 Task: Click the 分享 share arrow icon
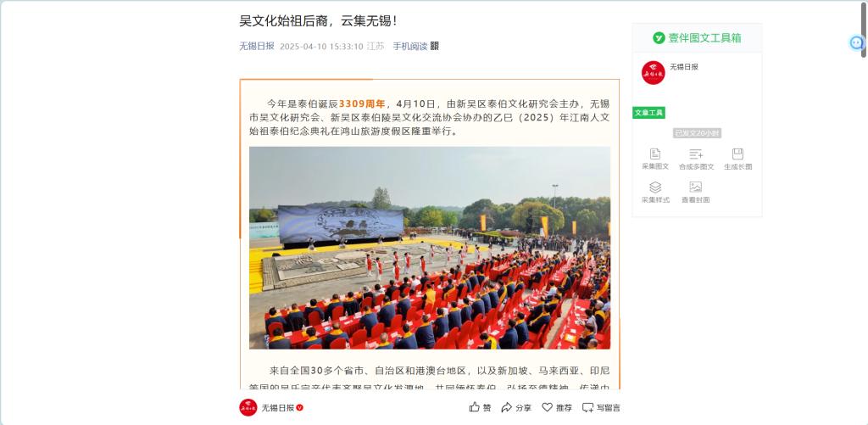(x=506, y=407)
